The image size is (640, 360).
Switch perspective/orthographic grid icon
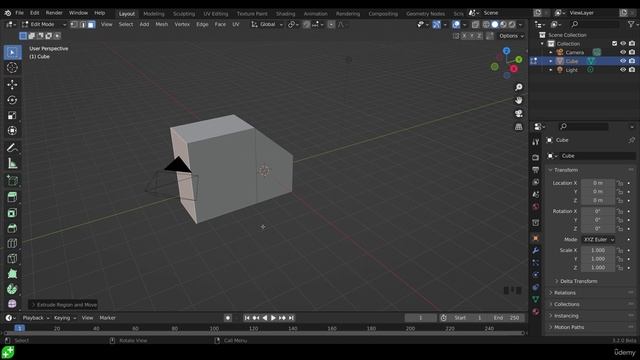click(518, 127)
